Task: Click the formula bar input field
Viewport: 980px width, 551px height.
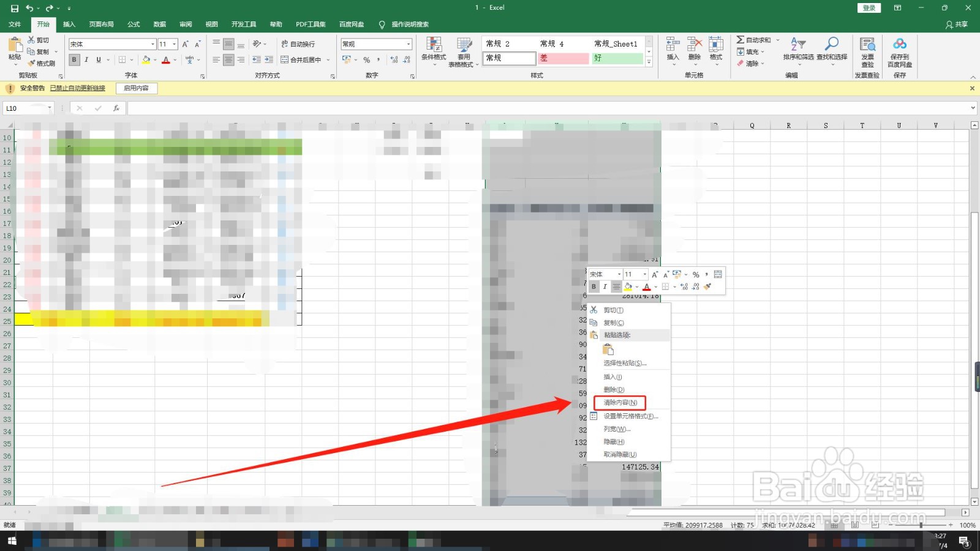Action: (548, 108)
